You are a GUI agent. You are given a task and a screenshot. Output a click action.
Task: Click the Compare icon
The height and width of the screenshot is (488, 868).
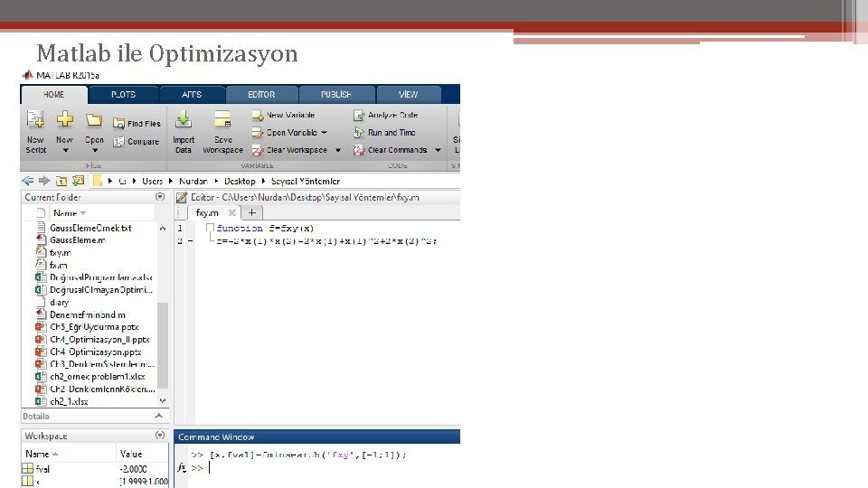coord(118,142)
